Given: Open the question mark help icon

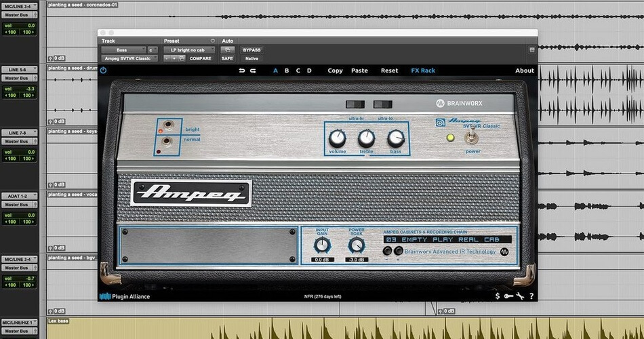Looking at the screenshot, I should pos(531,296).
